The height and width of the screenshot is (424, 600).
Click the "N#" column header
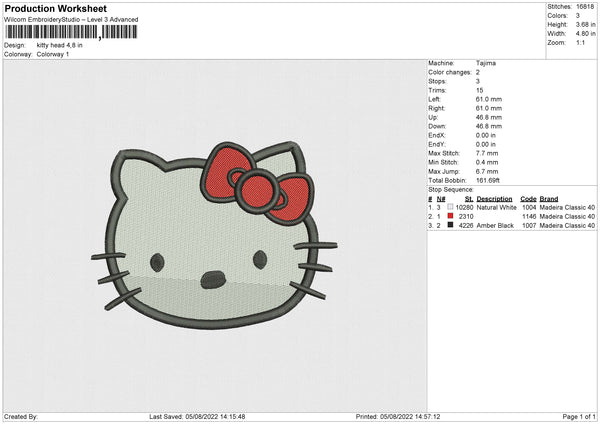point(441,199)
